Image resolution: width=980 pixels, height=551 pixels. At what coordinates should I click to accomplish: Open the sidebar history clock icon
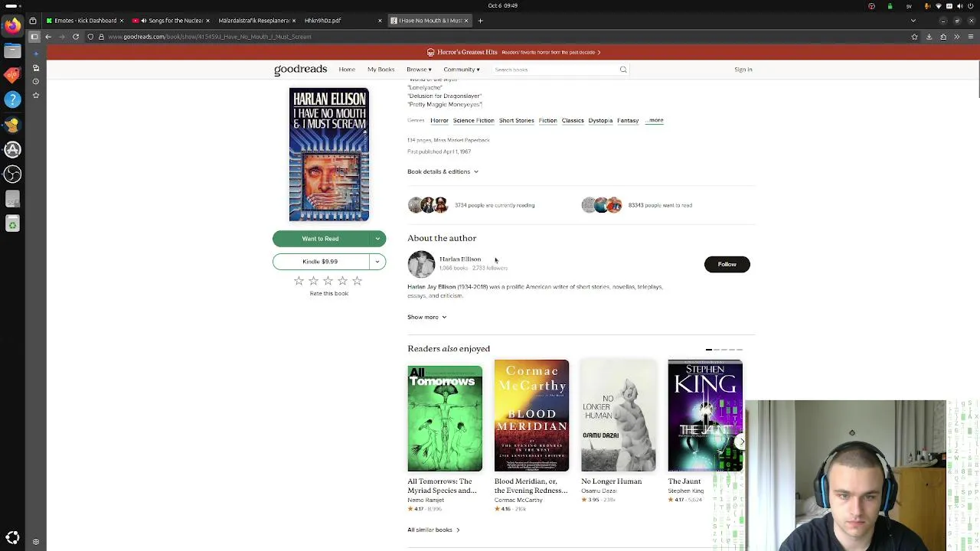pos(36,82)
